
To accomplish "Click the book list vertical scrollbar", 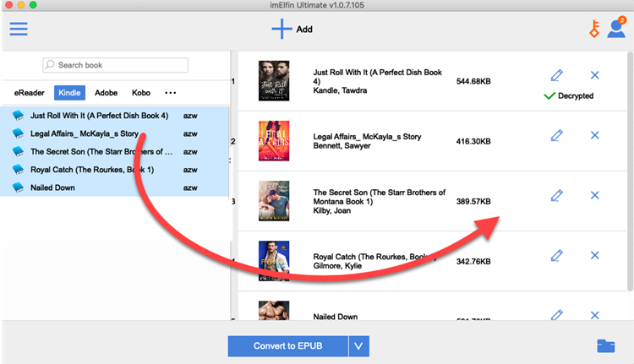I will click(x=630, y=171).
